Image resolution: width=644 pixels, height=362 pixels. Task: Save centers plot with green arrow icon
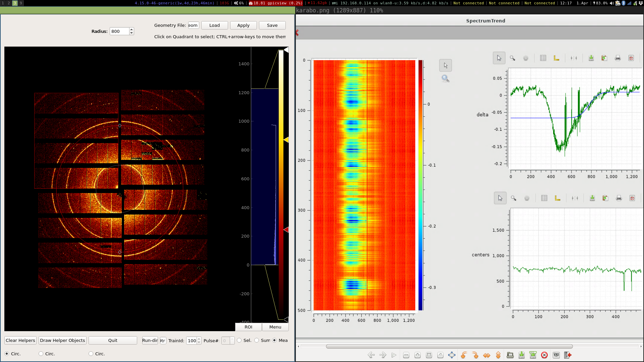pos(592,198)
